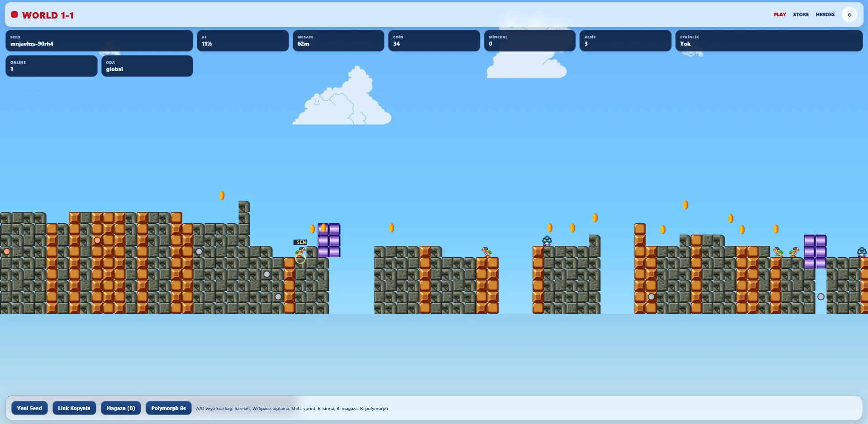Image resolution: width=868 pixels, height=424 pixels.
Task: Open settings with the gear icon
Action: point(849,15)
